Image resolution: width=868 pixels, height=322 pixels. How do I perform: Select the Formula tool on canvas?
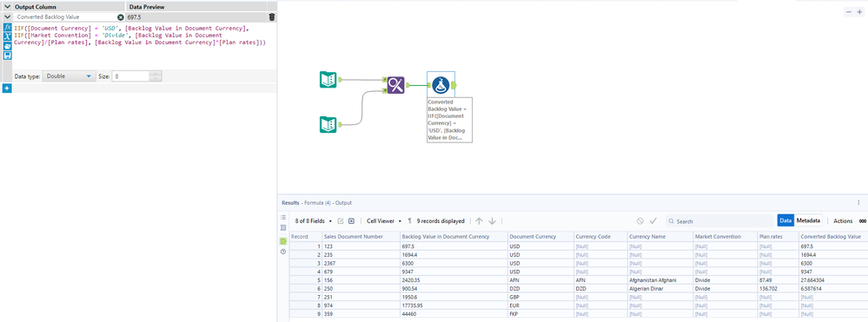[x=441, y=85]
